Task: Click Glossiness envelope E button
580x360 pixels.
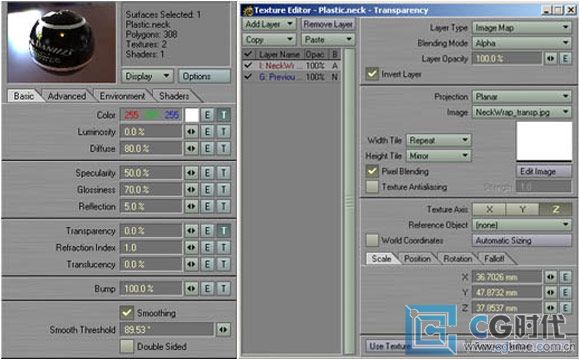Action: coord(207,189)
